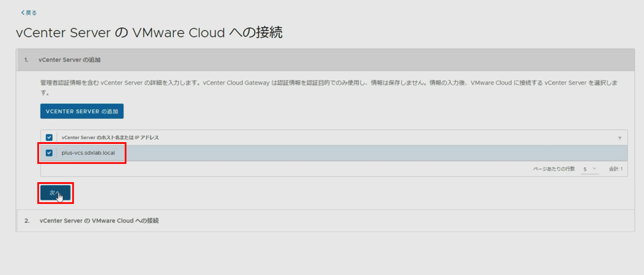Click the VCENTER SERVER の追加 button
This screenshot has width=644, height=275.
click(82, 111)
